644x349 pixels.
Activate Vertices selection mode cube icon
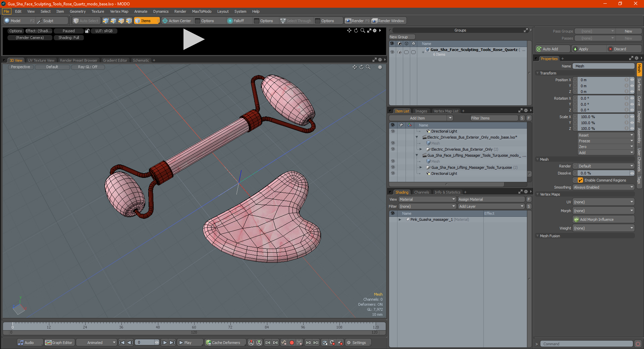coord(106,21)
